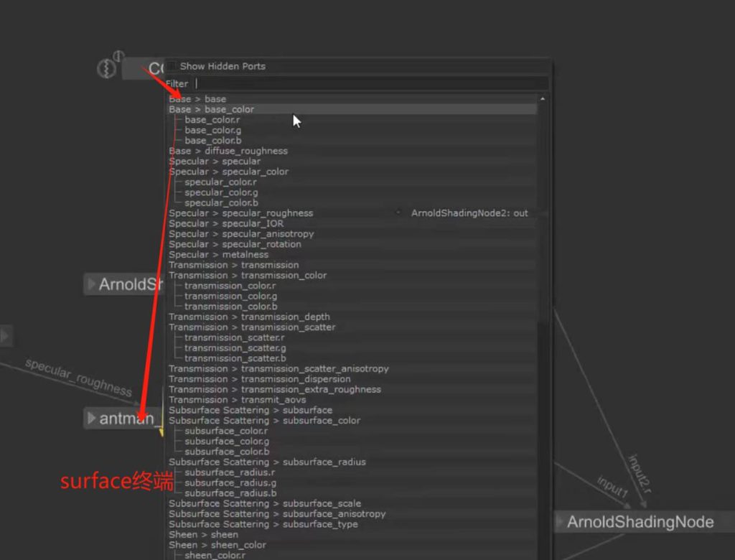
Task: Click the yellow input port arrow on antman node
Action: [x=161, y=431]
